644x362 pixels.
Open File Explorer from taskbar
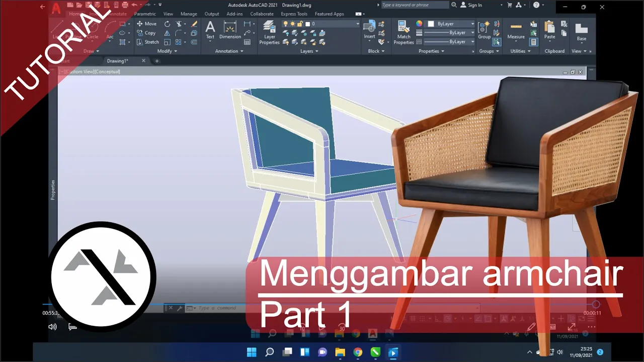pos(340,352)
